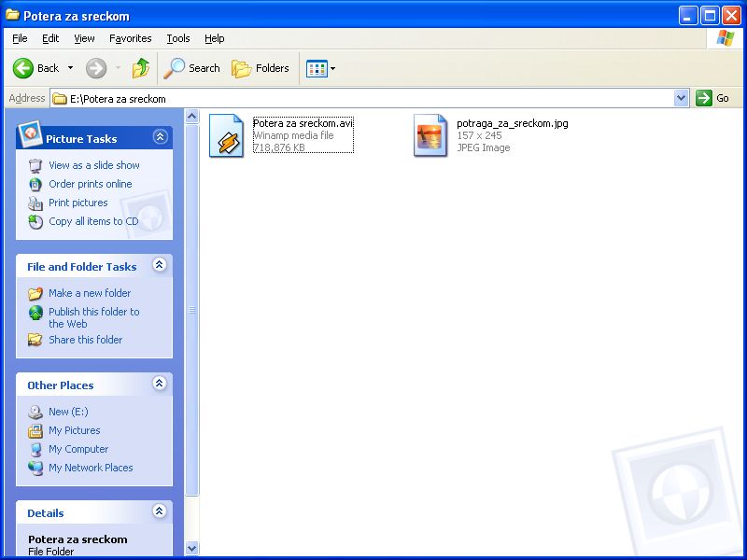The image size is (747, 560).
Task: Open the Tools menu
Action: [178, 38]
